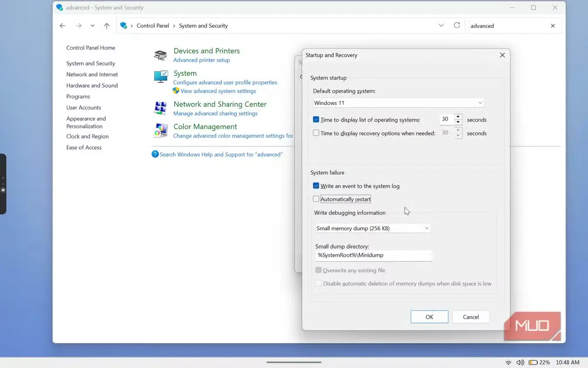Screen dimensions: 588x368
Task: Open the Default operating system dropdown
Action: pyautogui.click(x=399, y=103)
